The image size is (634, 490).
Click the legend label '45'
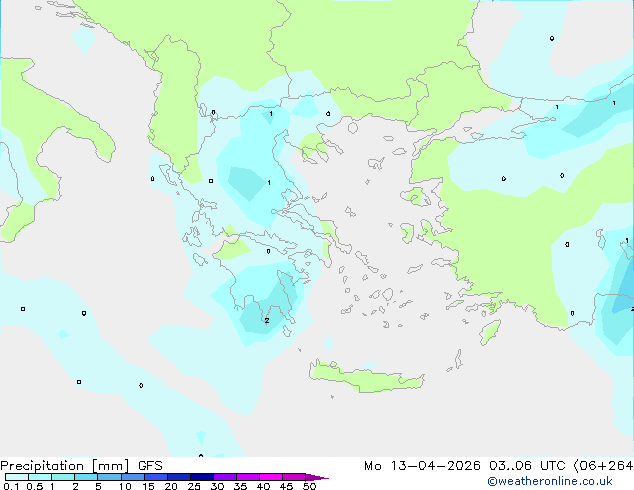[286, 486]
